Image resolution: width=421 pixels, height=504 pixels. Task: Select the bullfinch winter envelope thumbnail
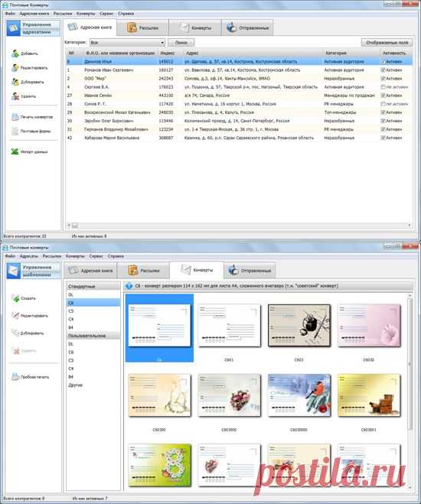point(299,395)
